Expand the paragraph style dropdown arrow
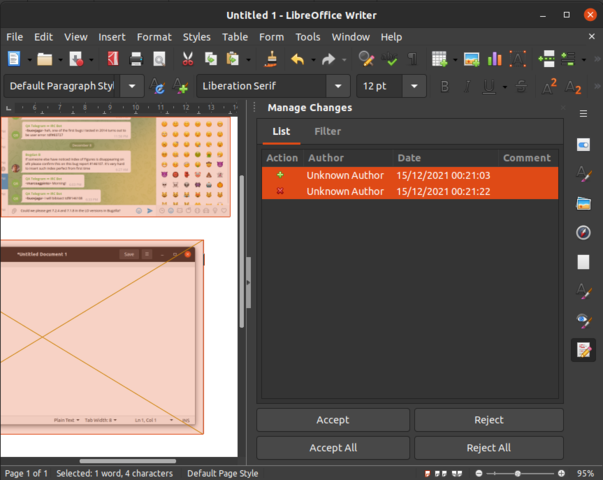Viewport: 603px width, 480px height. [132, 86]
